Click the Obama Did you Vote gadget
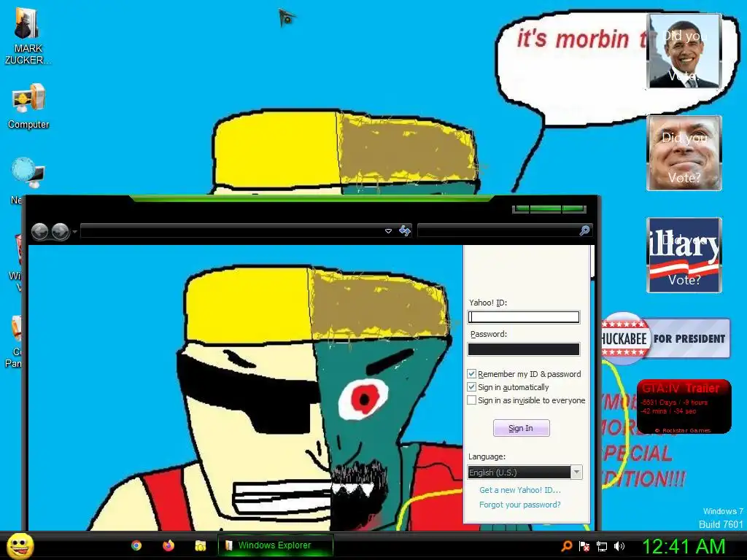747x560 pixels. click(x=684, y=51)
